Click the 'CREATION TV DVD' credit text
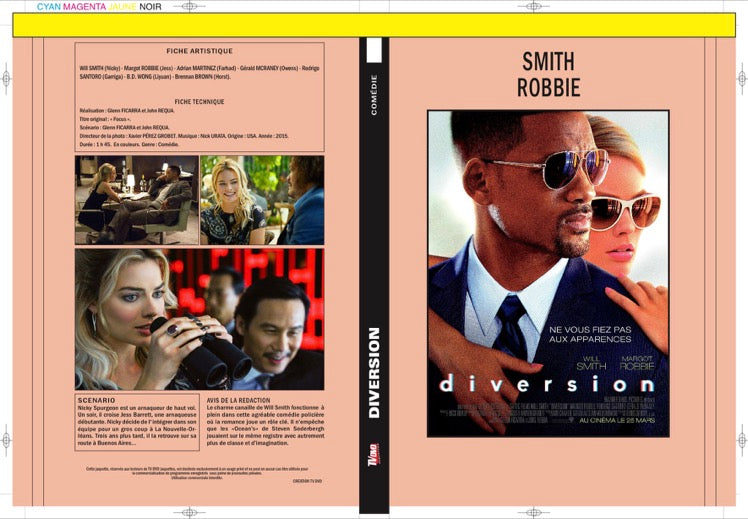The image size is (748, 519). [x=307, y=481]
